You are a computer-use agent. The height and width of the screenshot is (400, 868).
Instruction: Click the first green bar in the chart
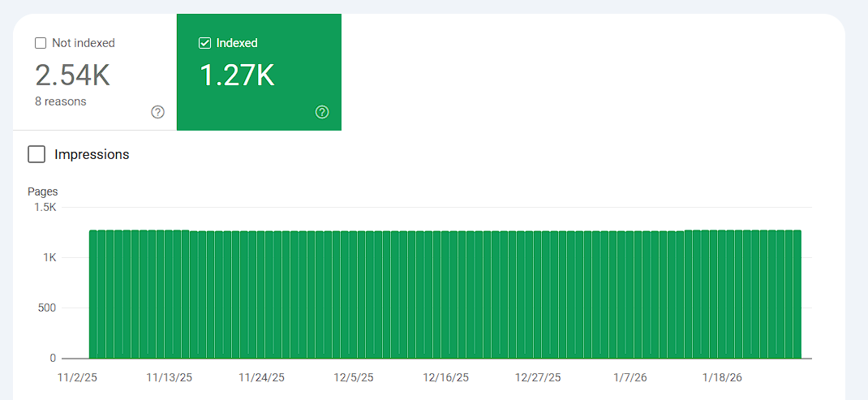coord(93,294)
